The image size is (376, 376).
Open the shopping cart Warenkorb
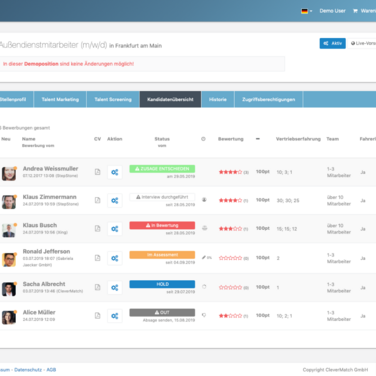(364, 11)
